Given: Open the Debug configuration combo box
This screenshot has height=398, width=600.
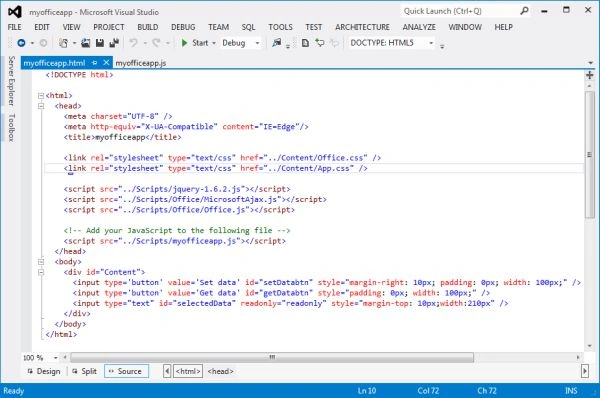Looking at the screenshot, I should click(x=241, y=43).
